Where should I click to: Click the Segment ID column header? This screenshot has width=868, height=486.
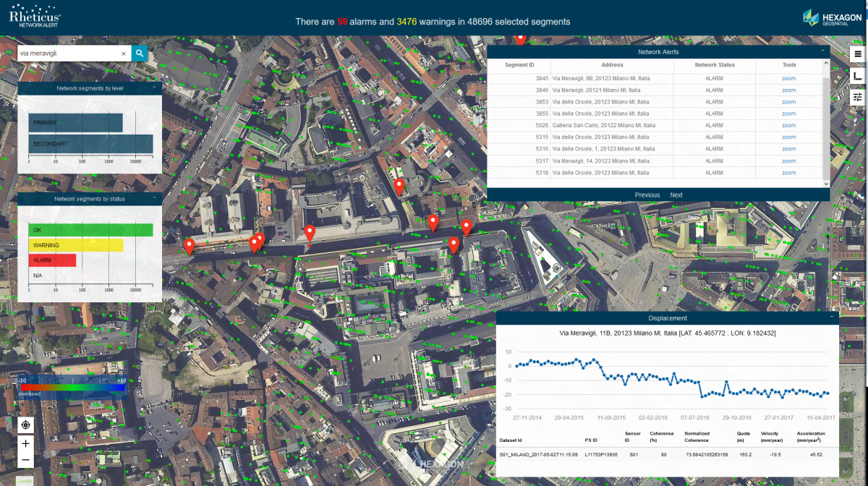click(519, 65)
